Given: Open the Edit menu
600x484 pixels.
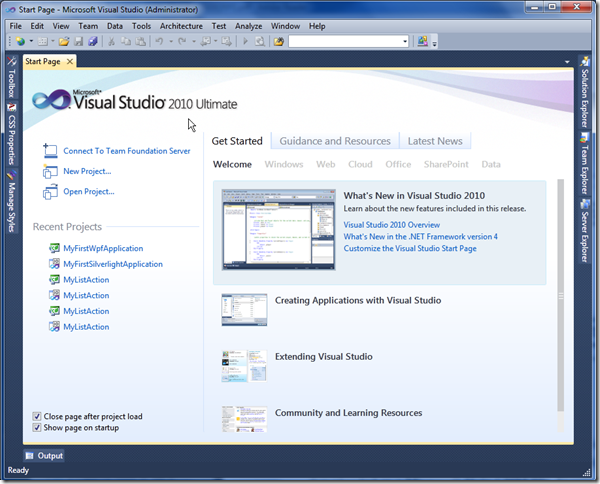Looking at the screenshot, I should (37, 26).
